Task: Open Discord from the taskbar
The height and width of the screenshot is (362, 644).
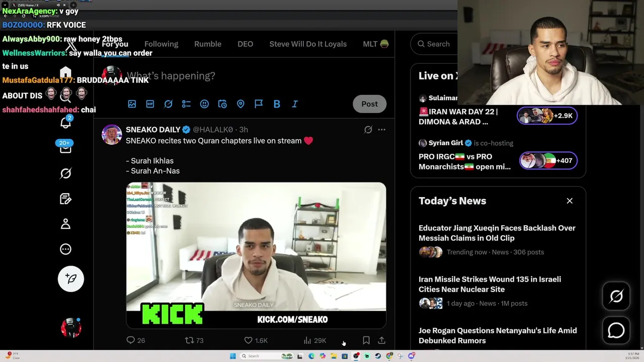Action: (412, 356)
